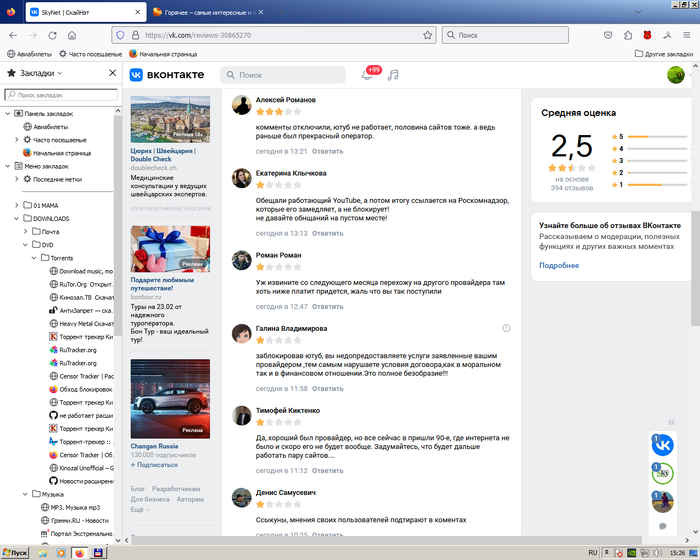Collapse the Torrents bookmarks folder
Viewport: 700px width, 560px height.
tap(32, 257)
